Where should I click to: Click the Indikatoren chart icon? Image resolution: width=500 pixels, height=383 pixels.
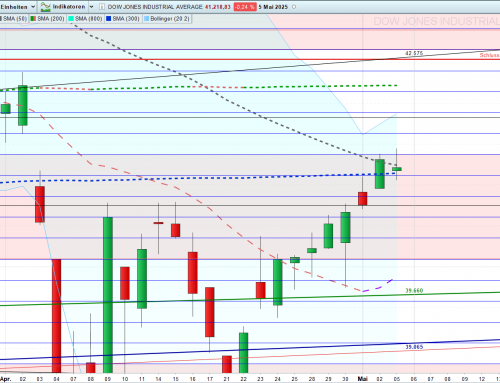coord(45,7)
